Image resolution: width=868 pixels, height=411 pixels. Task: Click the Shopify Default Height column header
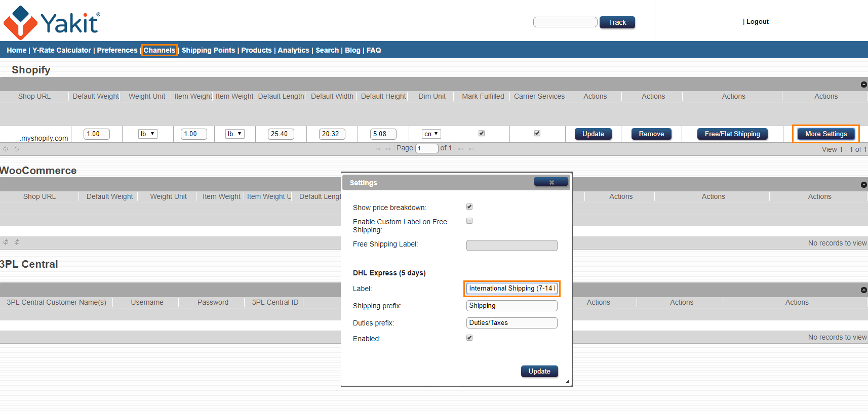(383, 96)
